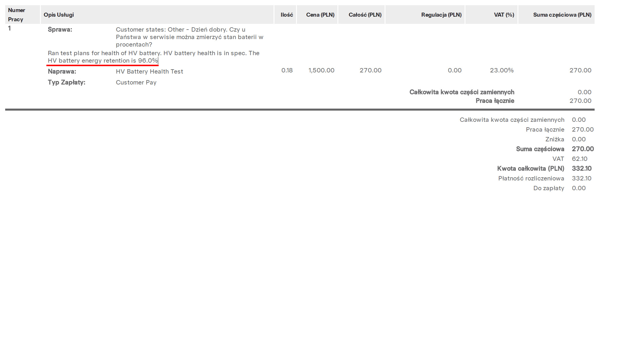Click the 0.18 quantity value
This screenshot has height=364, width=617.
287,70
